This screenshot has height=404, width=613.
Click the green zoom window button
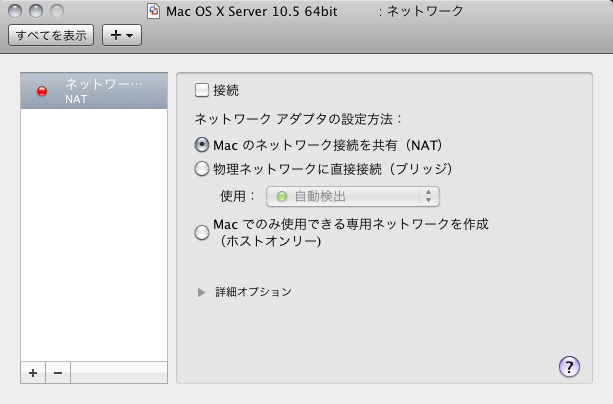click(x=55, y=11)
